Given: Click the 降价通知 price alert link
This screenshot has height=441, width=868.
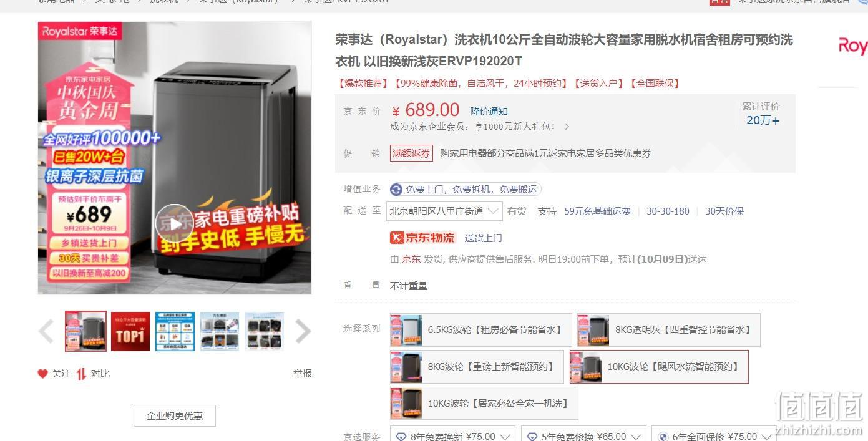Looking at the screenshot, I should coord(489,112).
